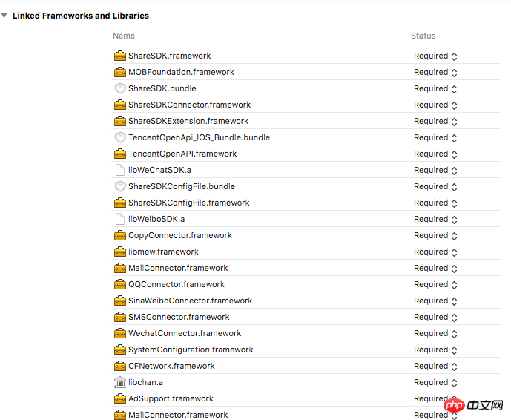Click the Status column header

423,36
